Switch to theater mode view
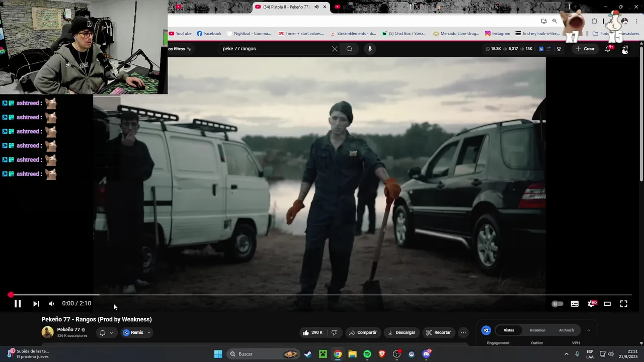Viewport: 644px width, 362px height. 607,304
